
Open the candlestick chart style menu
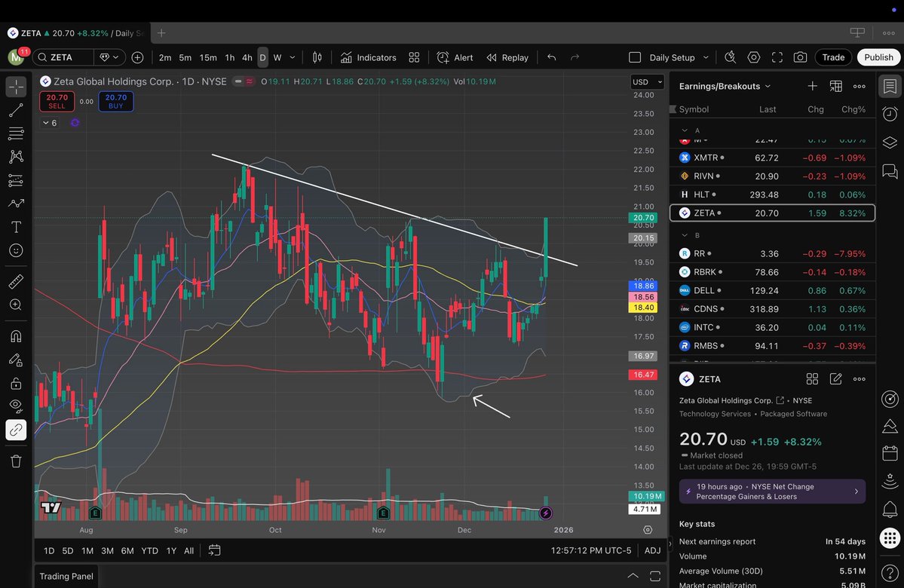point(317,57)
